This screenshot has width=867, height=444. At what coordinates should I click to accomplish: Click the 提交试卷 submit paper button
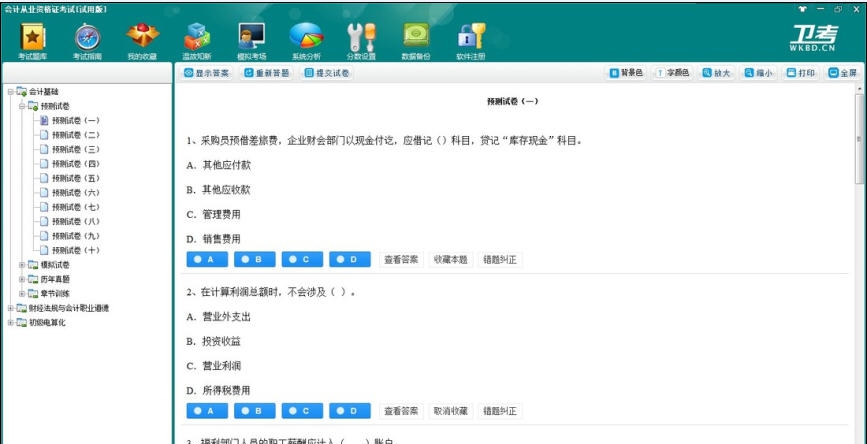327,73
